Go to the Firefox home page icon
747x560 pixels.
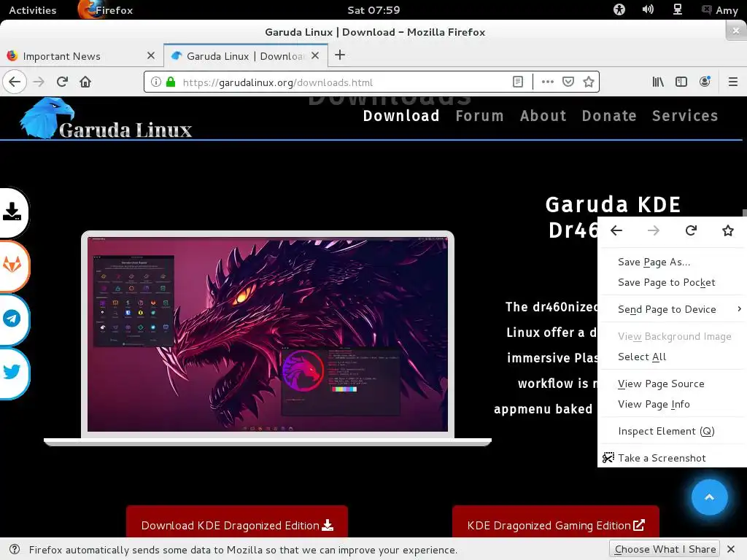[85, 82]
